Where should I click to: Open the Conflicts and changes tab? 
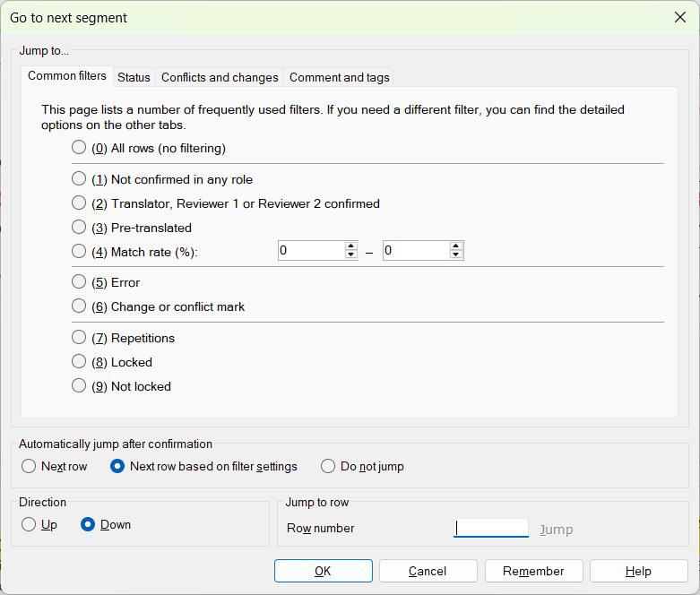pos(220,78)
